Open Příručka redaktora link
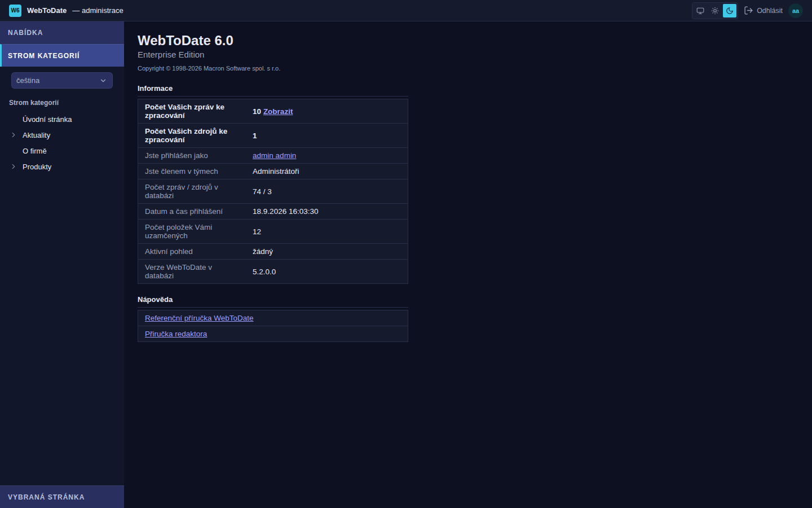 point(176,334)
